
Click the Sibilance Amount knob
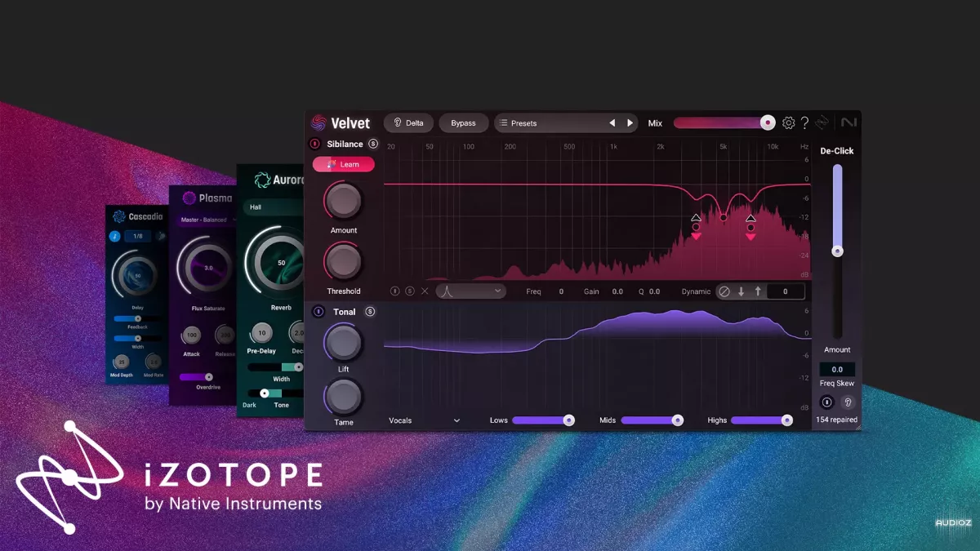tap(344, 200)
